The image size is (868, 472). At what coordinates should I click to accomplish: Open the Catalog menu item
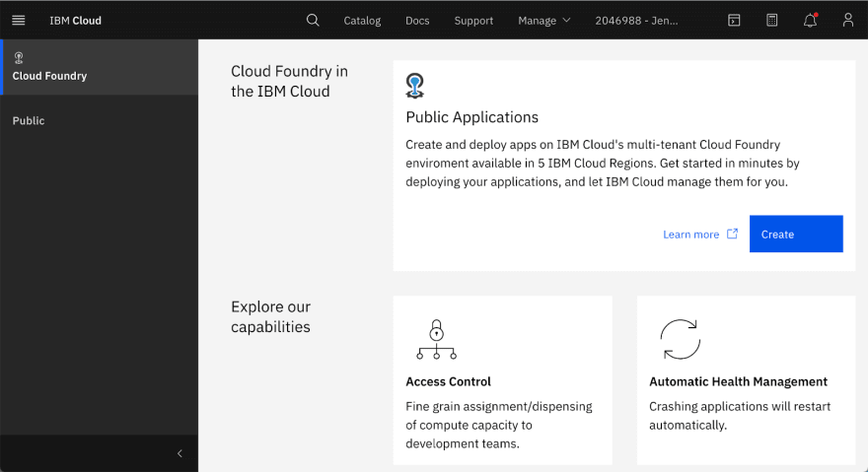(x=362, y=21)
